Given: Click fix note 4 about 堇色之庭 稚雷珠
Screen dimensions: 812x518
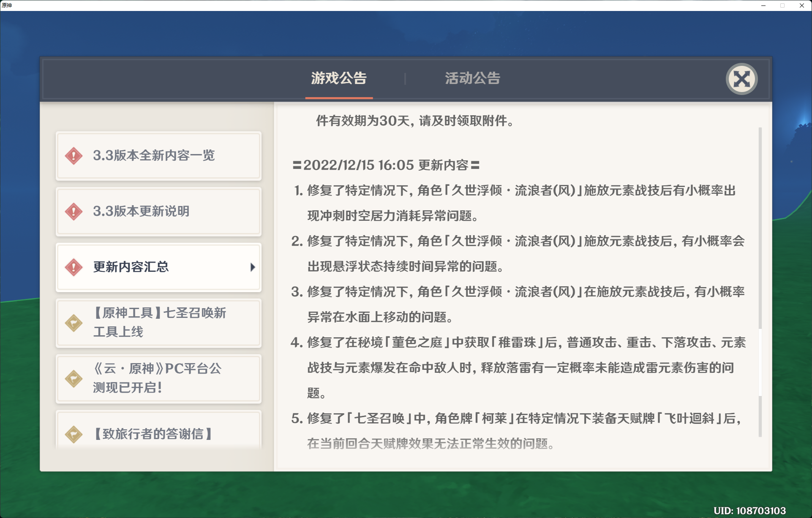Looking at the screenshot, I should (518, 368).
